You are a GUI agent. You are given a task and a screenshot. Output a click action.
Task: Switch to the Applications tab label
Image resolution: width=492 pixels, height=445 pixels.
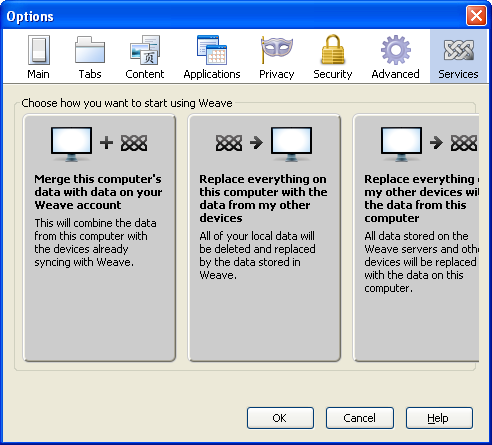(212, 74)
